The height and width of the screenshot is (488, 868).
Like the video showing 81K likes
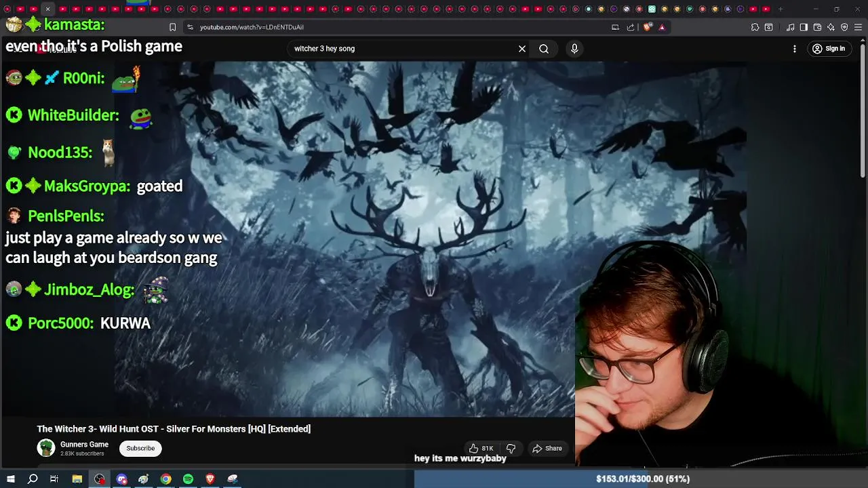481,448
